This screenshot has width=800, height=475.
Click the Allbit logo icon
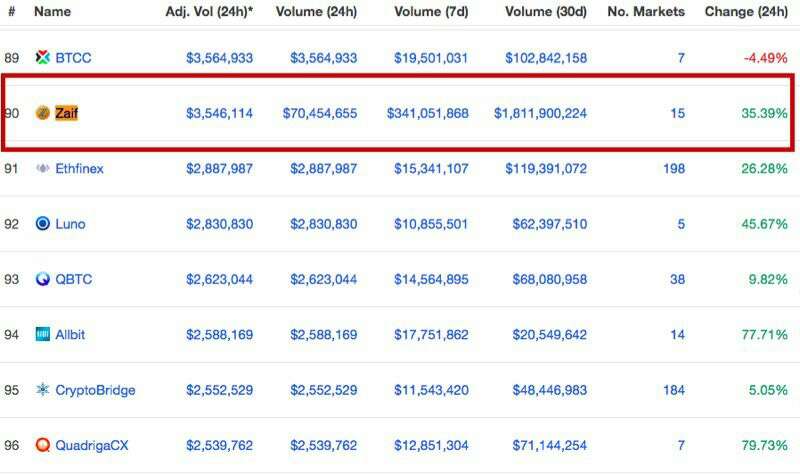pos(42,334)
